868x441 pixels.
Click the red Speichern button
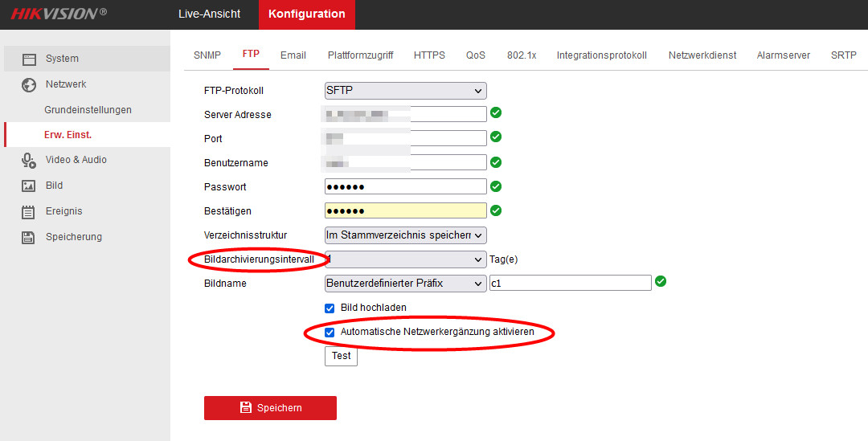coord(270,408)
